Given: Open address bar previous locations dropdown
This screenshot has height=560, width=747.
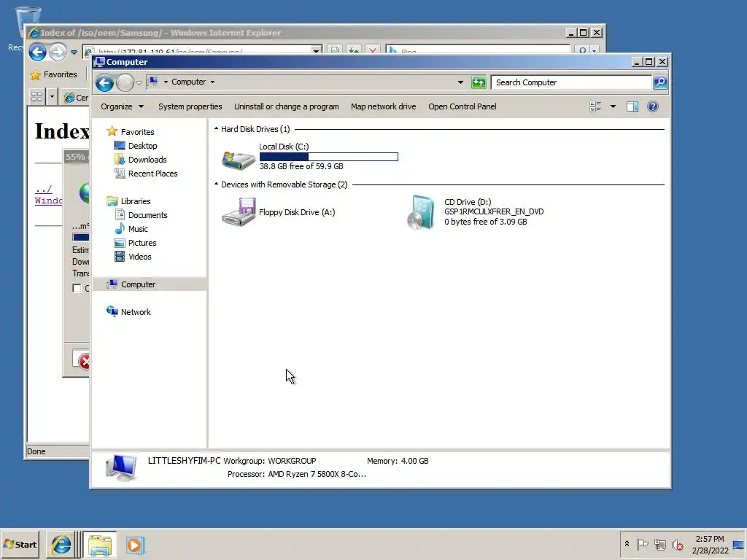Looking at the screenshot, I should point(460,82).
